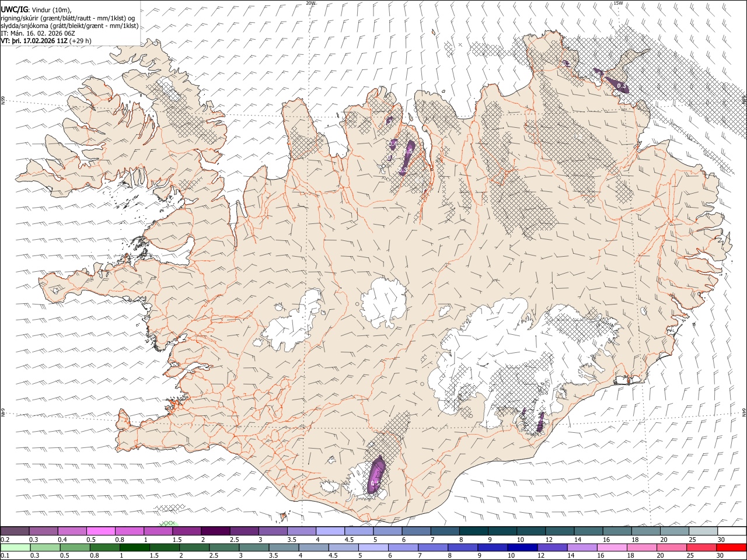Click the darkest green 1 swatch in the bottom legend row

(x=135, y=547)
